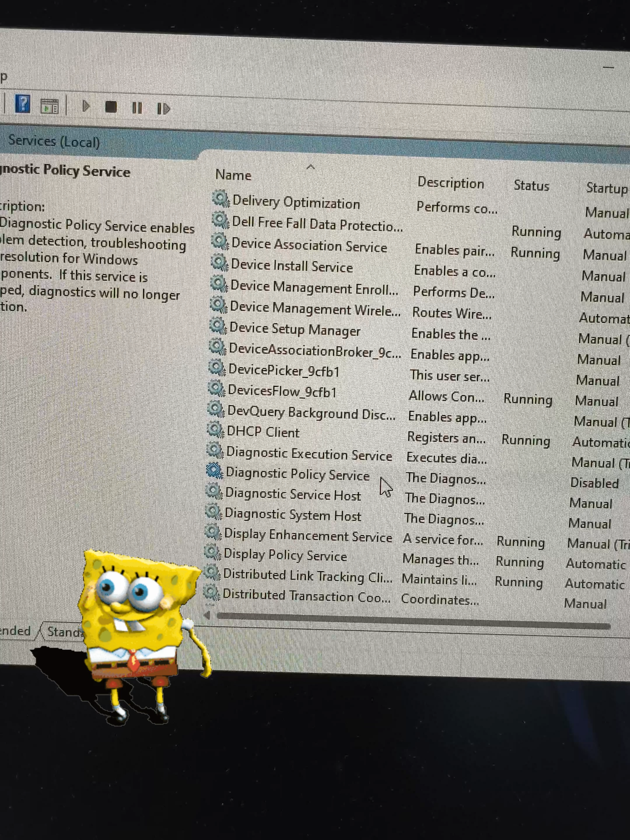Click the Device Association Service gear icon
The height and width of the screenshot is (840, 630).
tap(220, 241)
